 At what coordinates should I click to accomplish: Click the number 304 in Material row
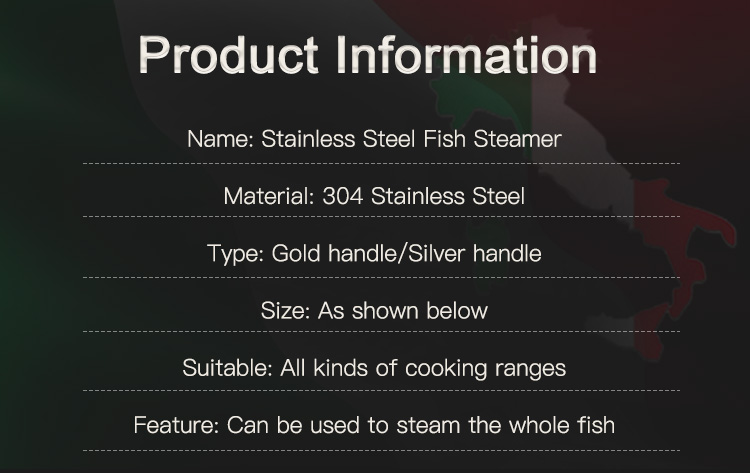342,196
